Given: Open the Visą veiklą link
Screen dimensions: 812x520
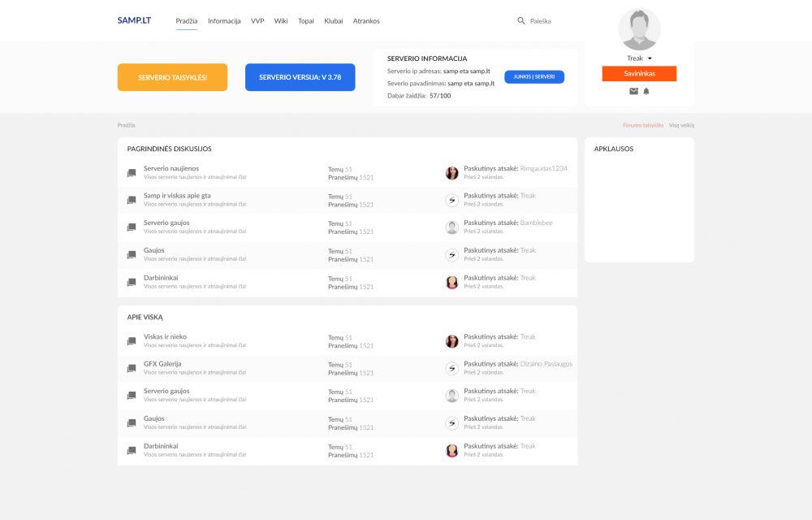Looking at the screenshot, I should point(681,125).
